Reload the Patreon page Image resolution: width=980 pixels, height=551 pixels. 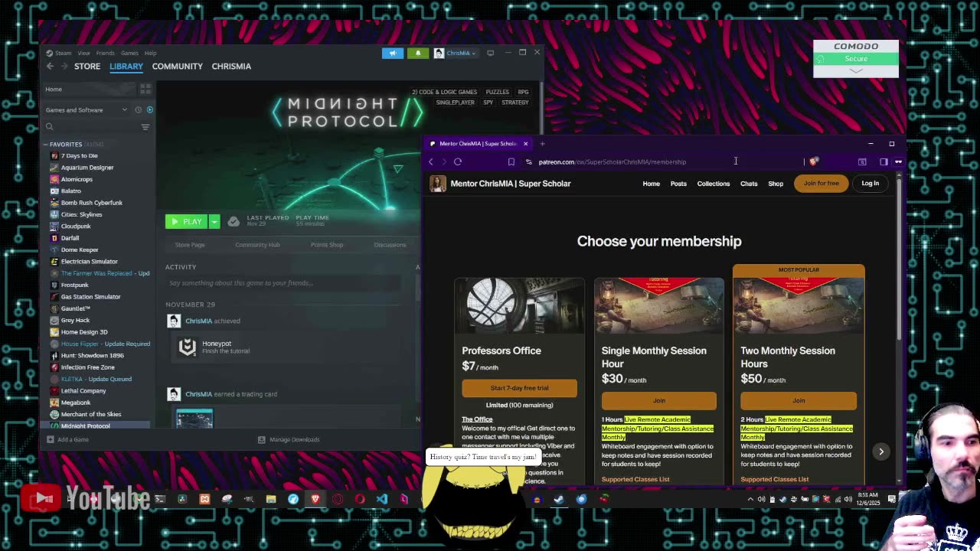click(458, 161)
